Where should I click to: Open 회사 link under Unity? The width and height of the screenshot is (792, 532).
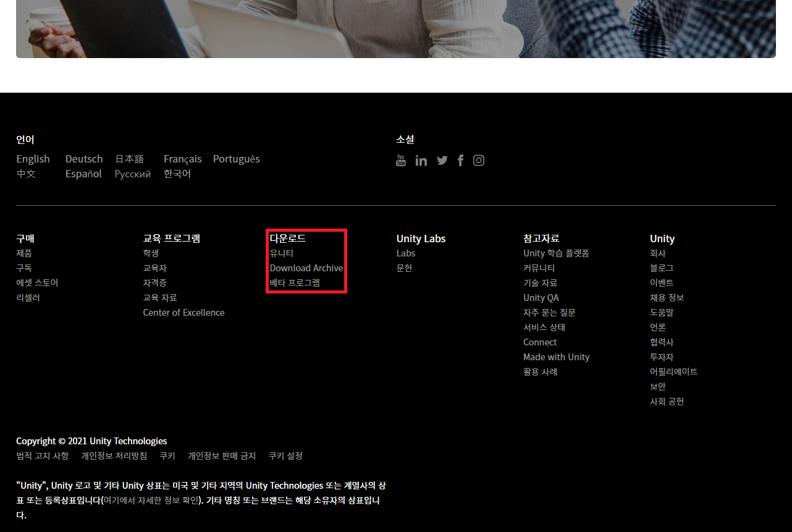[x=658, y=253]
